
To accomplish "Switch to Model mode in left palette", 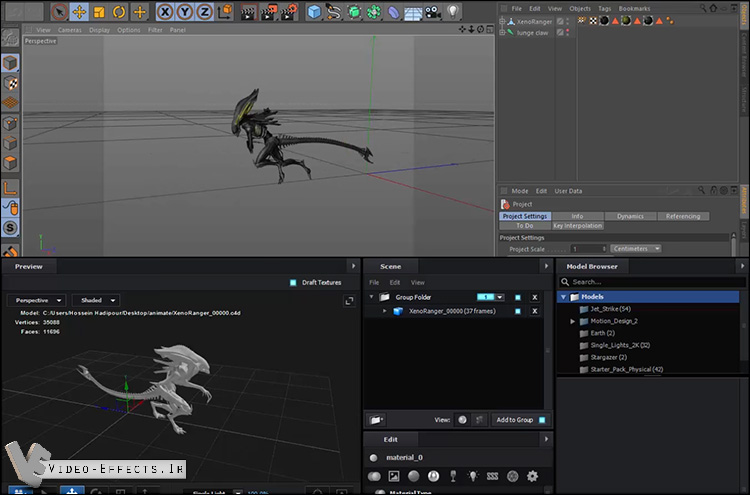I will pyautogui.click(x=10, y=63).
